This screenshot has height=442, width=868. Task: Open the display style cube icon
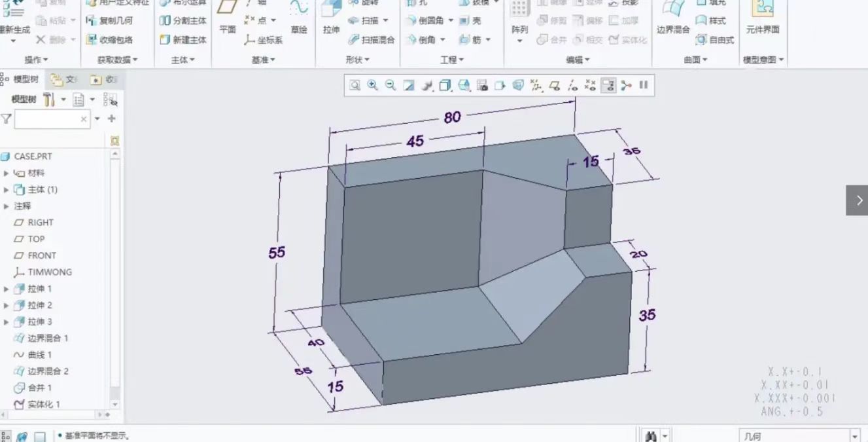pyautogui.click(x=445, y=85)
